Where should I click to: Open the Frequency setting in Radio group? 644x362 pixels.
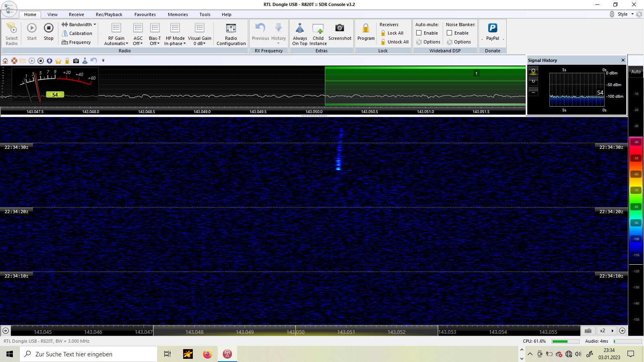click(76, 42)
